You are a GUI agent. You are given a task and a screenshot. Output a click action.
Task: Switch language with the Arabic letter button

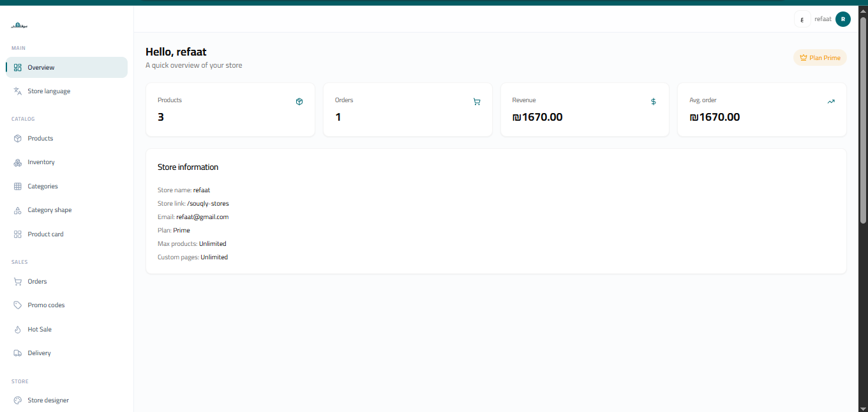(802, 19)
